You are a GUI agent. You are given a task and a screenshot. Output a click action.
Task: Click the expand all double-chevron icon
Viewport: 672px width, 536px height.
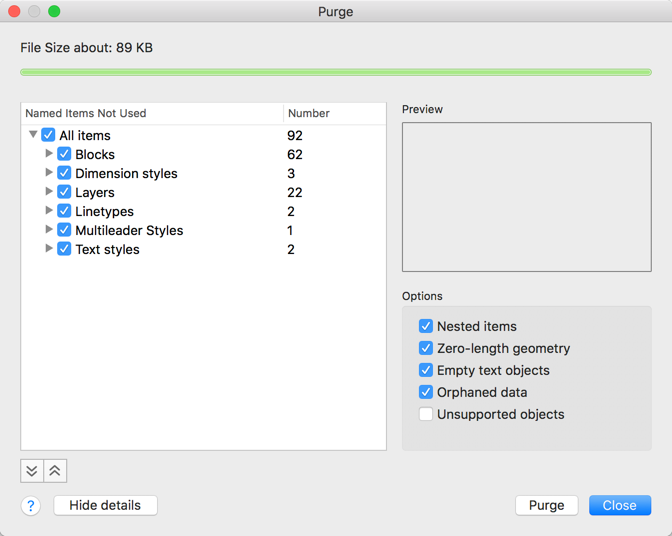coord(32,471)
